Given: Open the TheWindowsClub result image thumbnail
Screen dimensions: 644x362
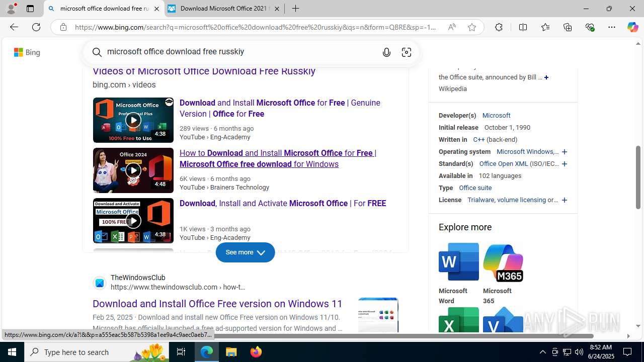Looking at the screenshot, I should [x=378, y=315].
